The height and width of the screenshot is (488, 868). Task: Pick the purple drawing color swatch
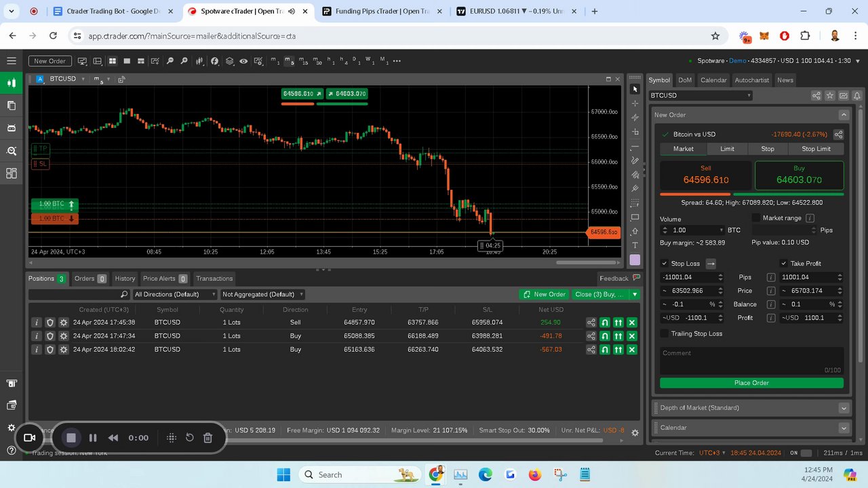point(635,260)
